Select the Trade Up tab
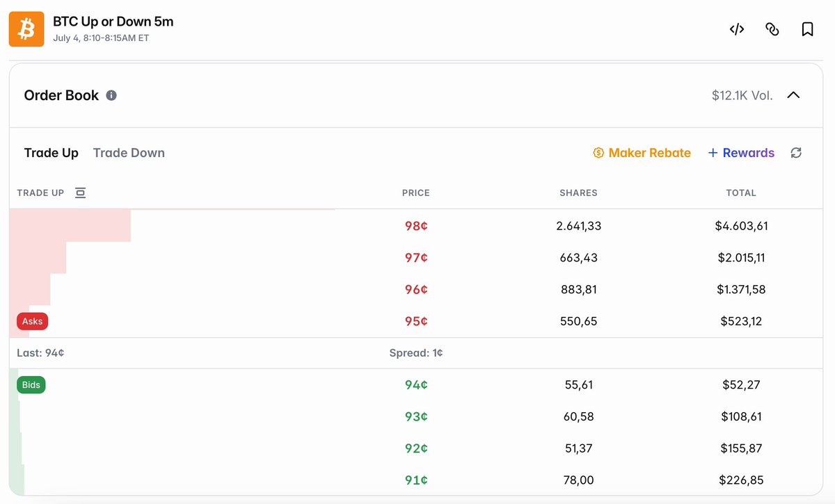835x504 pixels. (51, 153)
